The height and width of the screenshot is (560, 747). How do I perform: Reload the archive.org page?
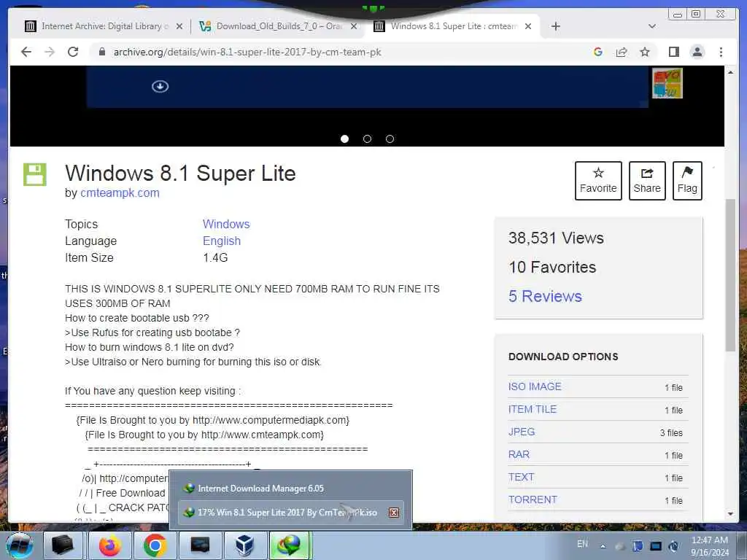pyautogui.click(x=73, y=52)
